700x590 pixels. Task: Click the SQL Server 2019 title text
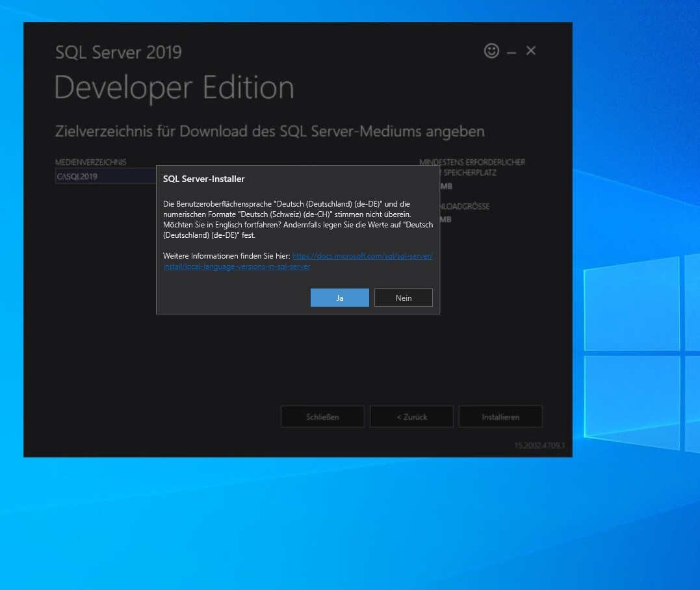(118, 52)
